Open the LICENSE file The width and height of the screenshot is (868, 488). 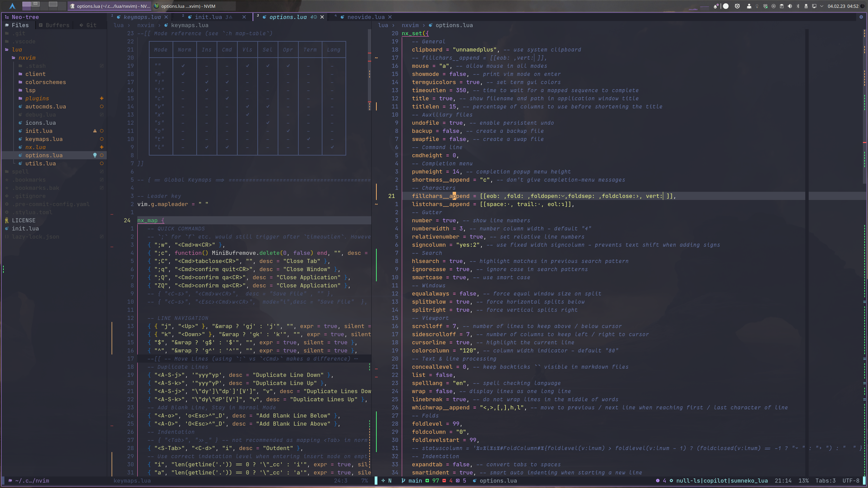[24, 220]
